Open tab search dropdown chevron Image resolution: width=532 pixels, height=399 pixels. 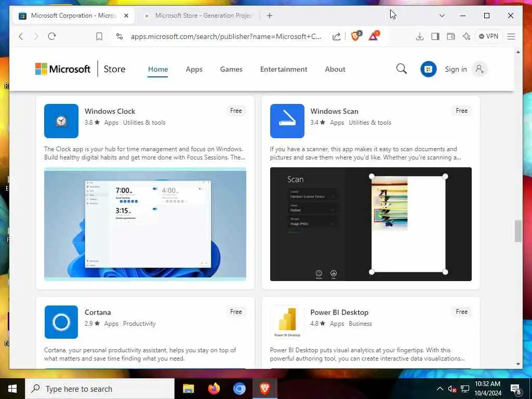point(442,16)
